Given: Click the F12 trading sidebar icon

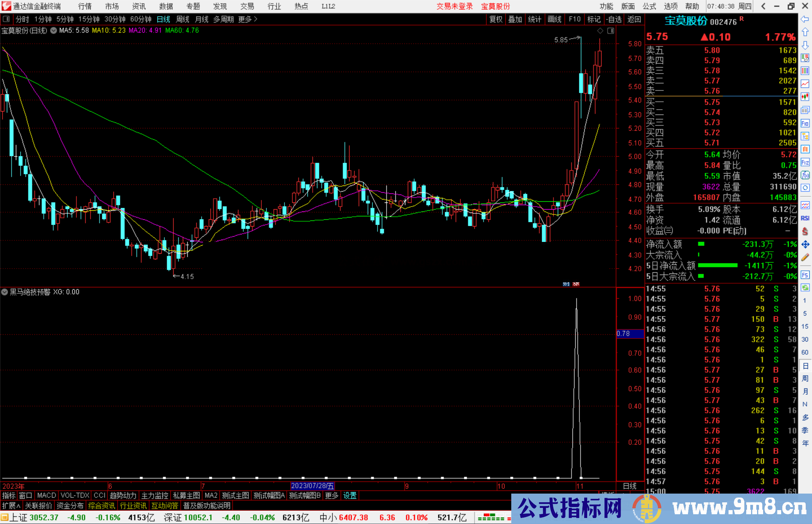Looking at the screenshot, I should 805,162.
